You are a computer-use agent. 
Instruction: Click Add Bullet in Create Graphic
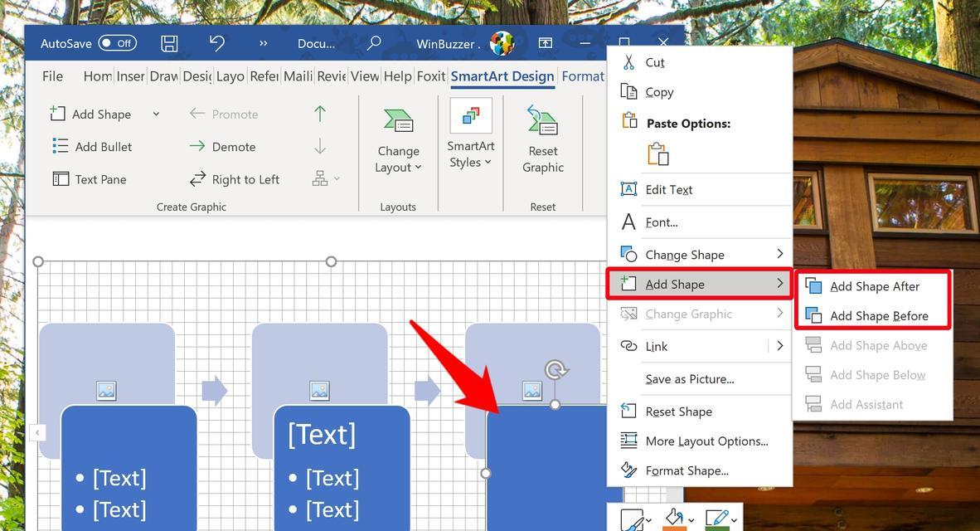[x=92, y=146]
